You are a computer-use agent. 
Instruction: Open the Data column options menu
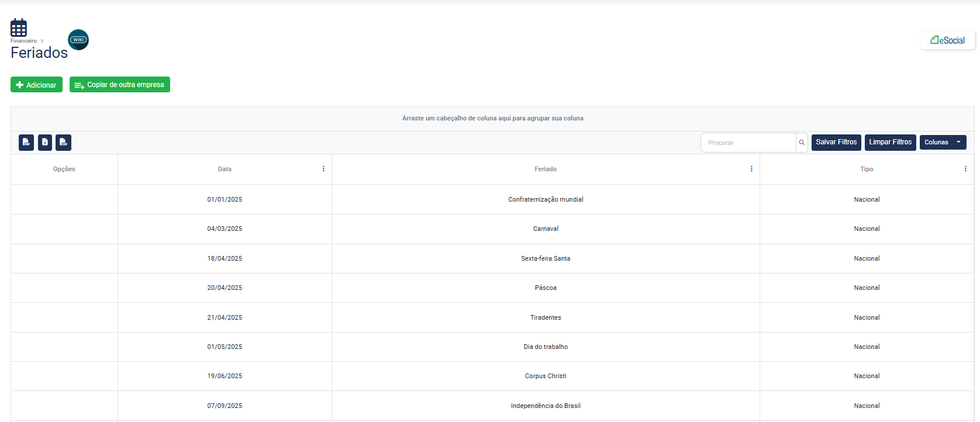pos(323,169)
